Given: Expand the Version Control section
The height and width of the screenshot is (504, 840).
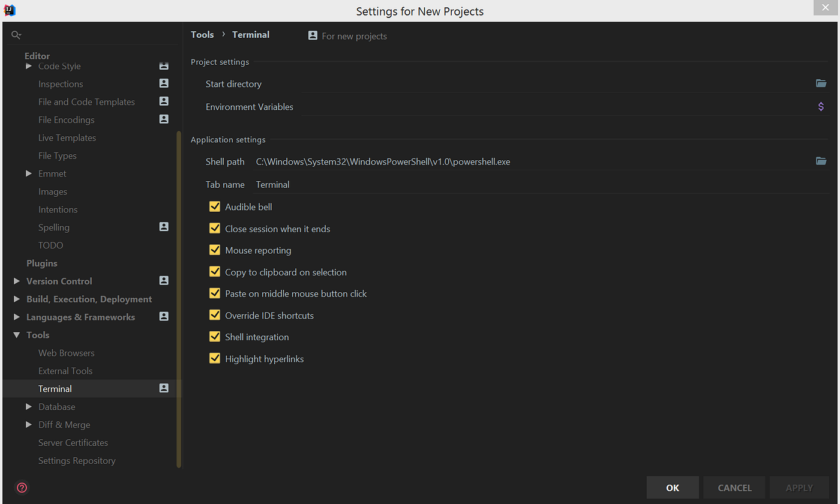Looking at the screenshot, I should tap(16, 280).
